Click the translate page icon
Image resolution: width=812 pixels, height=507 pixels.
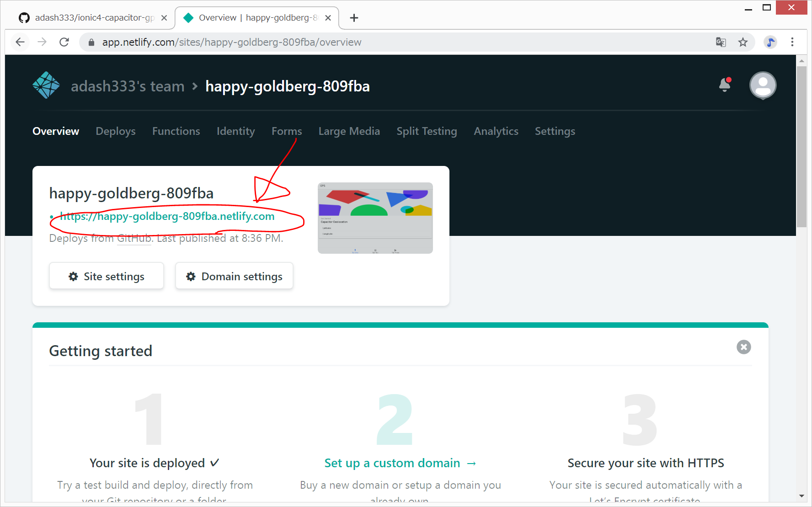coord(721,42)
